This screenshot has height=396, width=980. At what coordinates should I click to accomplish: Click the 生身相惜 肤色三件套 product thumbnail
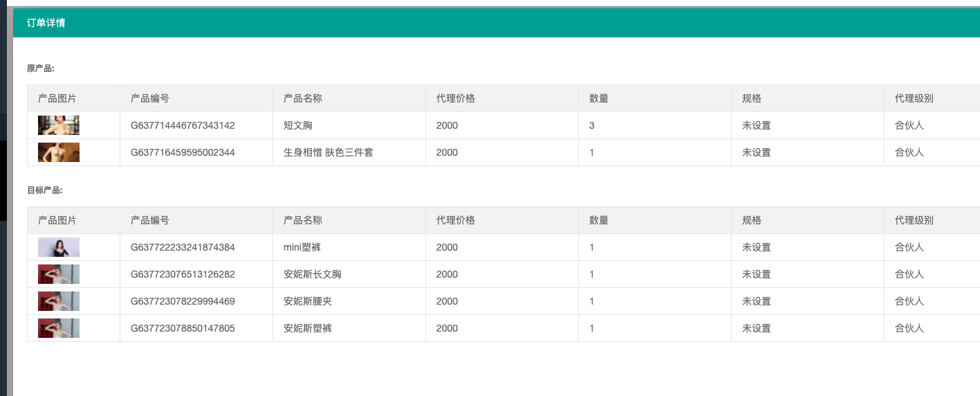(59, 152)
